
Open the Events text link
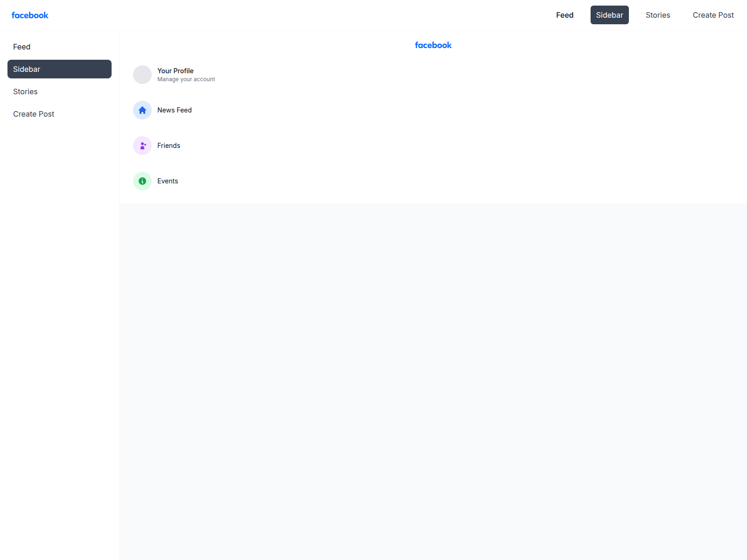167,181
